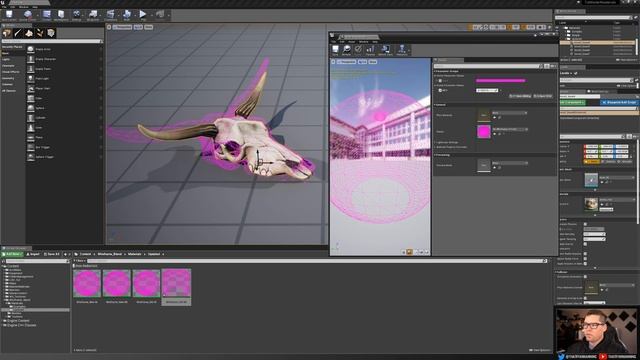Select Volumes category in Modes panel

(7, 84)
